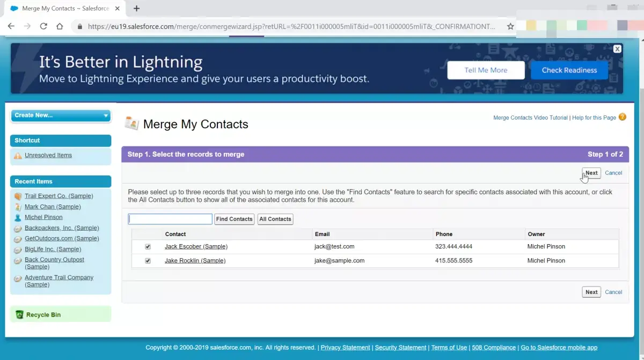644x360 pixels.
Task: Open BigLife Inc. (Sample) link
Action: click(53, 249)
